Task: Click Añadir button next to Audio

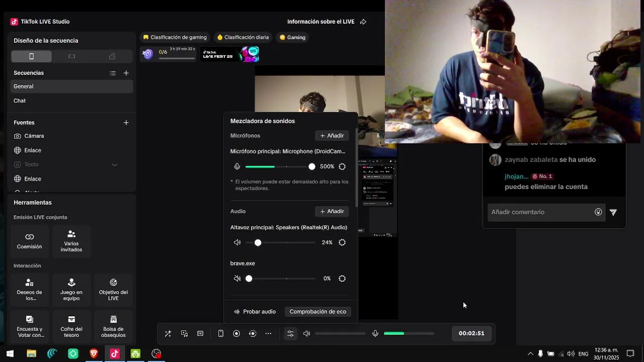Action: (332, 211)
